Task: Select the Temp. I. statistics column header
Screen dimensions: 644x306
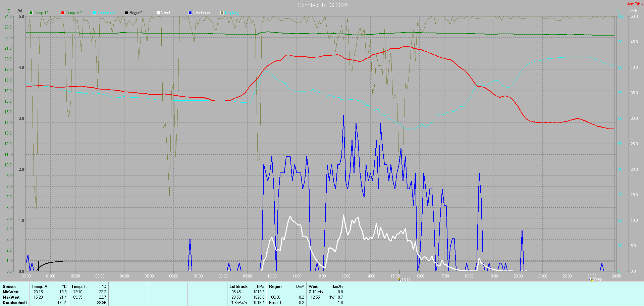Action: click(x=79, y=287)
